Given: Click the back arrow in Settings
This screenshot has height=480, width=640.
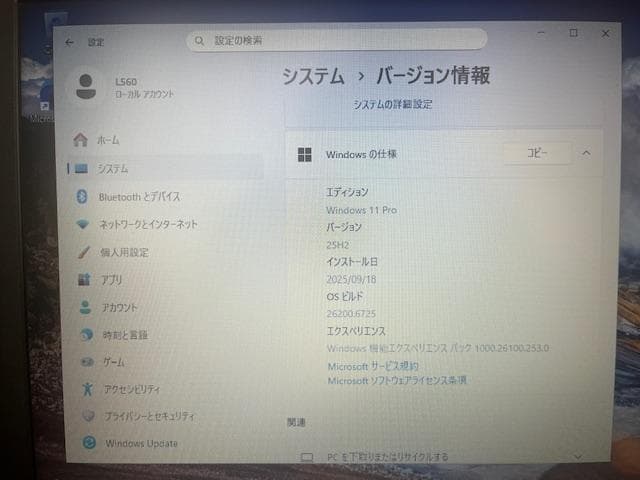Looking at the screenshot, I should (69, 42).
